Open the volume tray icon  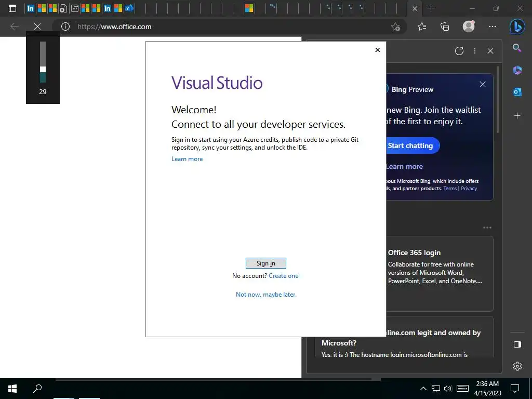pos(448,389)
